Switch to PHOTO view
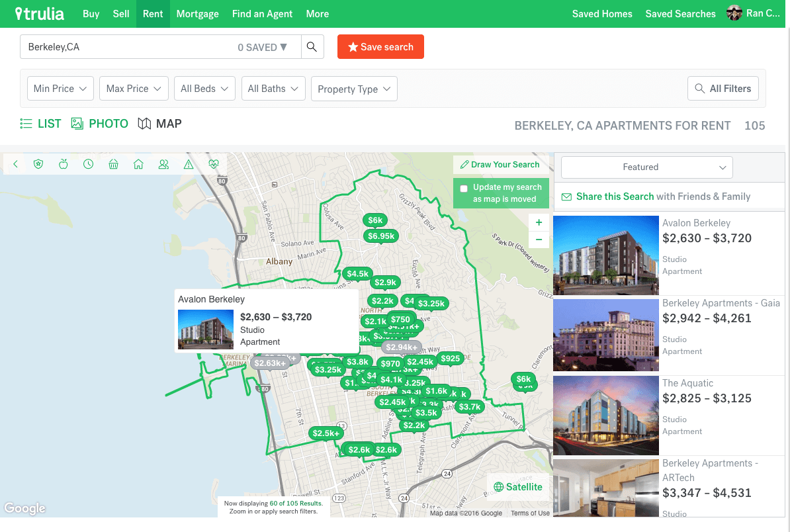The width and height of the screenshot is (790, 532). click(100, 124)
